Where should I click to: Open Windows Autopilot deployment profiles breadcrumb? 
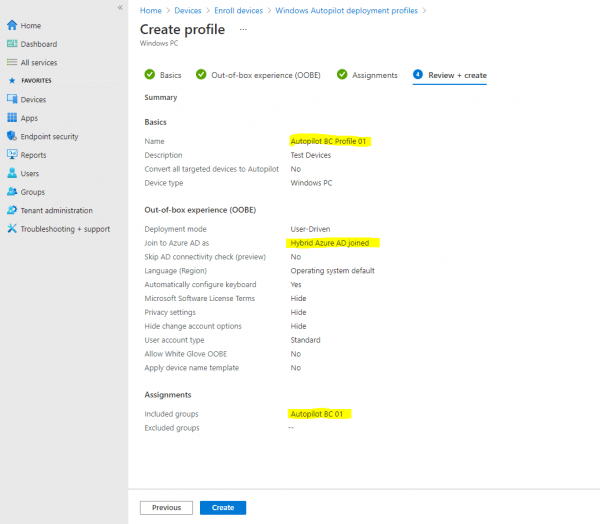[347, 11]
